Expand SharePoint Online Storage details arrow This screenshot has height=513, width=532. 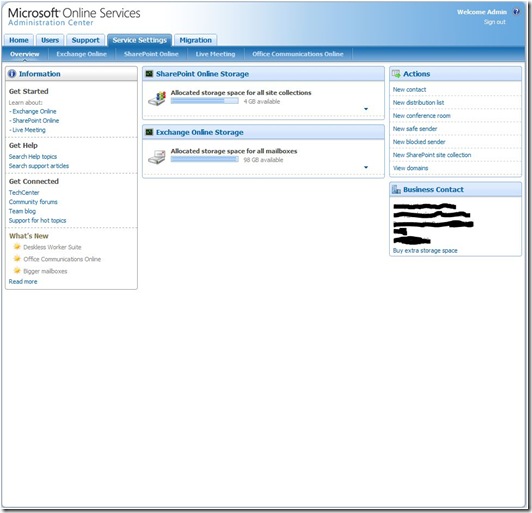pyautogui.click(x=366, y=109)
